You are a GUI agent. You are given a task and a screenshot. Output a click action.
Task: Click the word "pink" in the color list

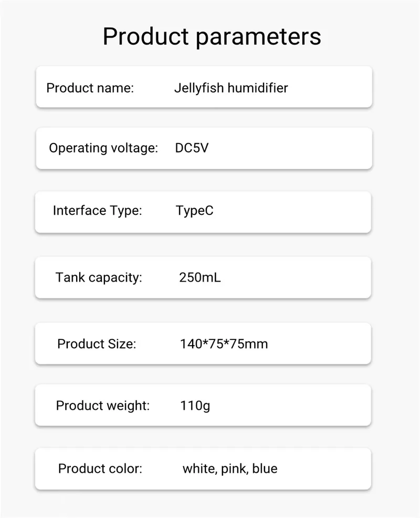pyautogui.click(x=233, y=469)
